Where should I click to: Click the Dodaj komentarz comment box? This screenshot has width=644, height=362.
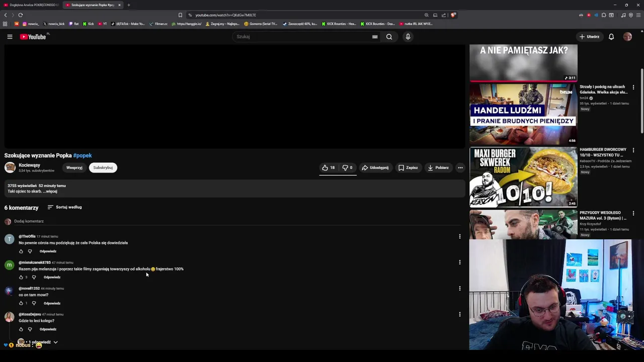tap(236, 221)
